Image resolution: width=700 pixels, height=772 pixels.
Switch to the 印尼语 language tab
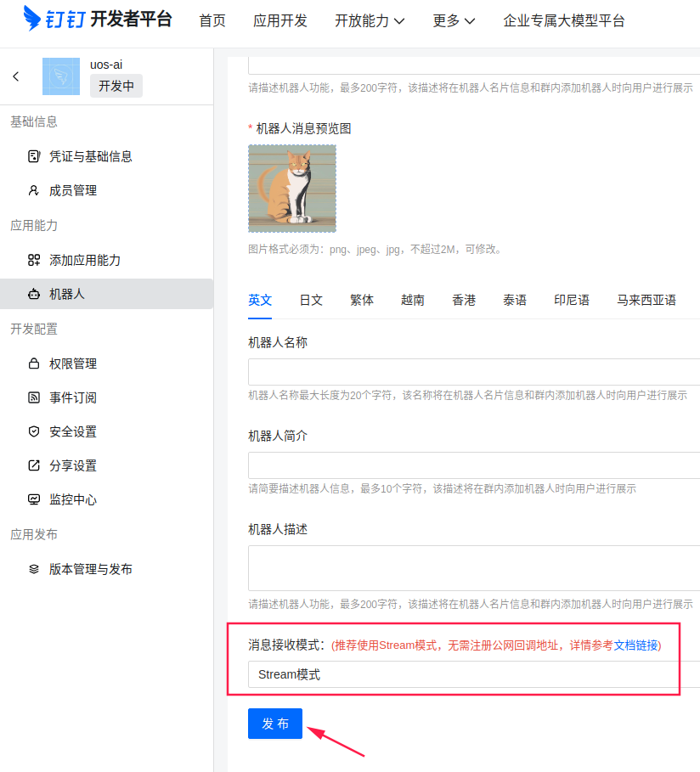(572, 301)
